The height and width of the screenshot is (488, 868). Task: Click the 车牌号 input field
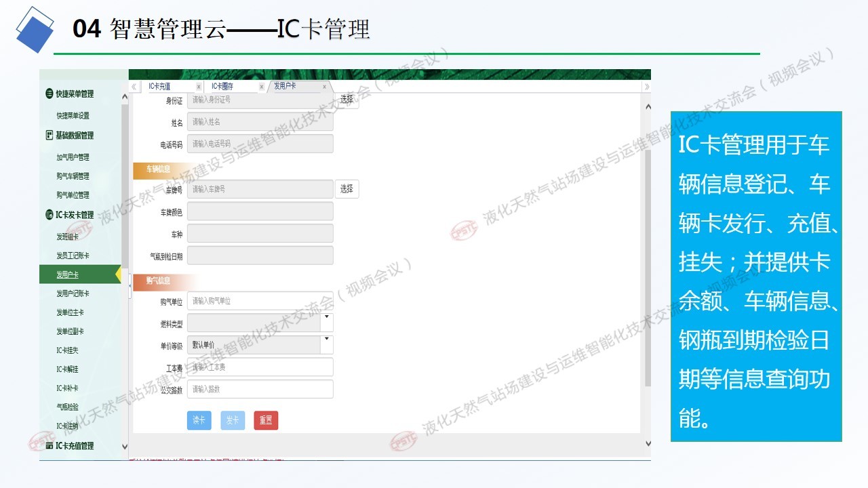point(260,189)
